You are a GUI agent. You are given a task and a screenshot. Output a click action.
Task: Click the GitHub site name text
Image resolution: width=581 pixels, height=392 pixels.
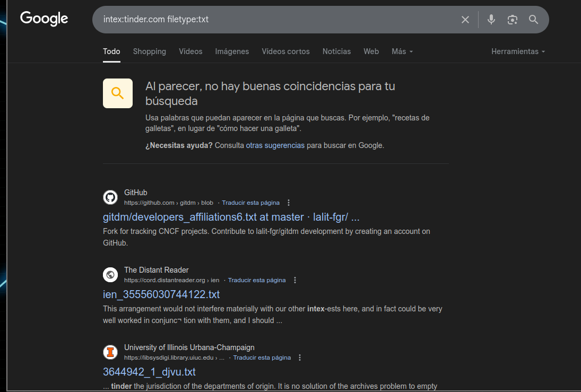click(x=136, y=193)
